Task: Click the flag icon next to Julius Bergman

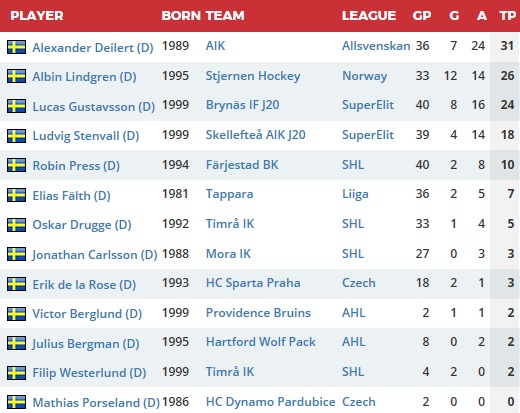Action: click(x=16, y=343)
